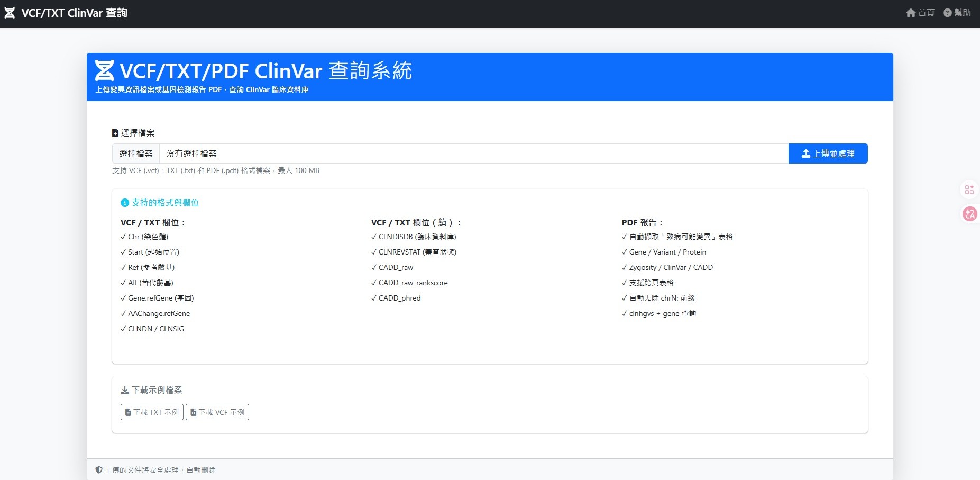Select the text Start (起始位置)
This screenshot has width=980, height=480.
[x=154, y=252]
